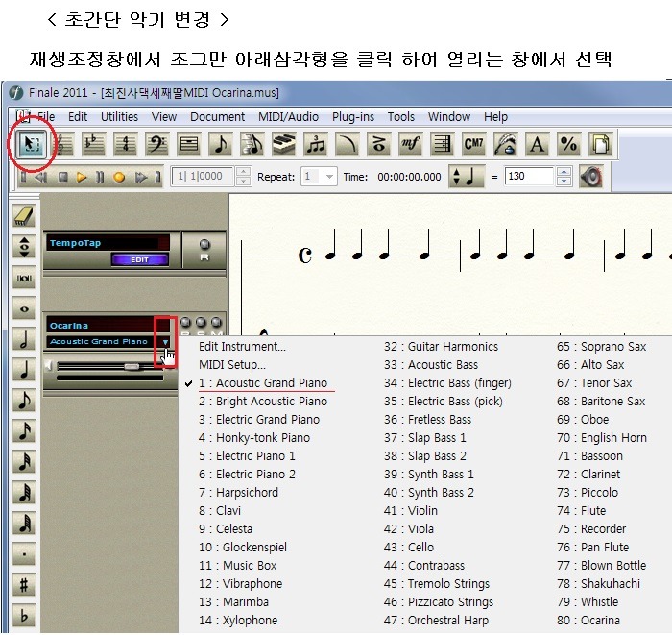Open the Text tool (letter A icon)
Viewport: 672px width, 635px height.
pos(537,144)
